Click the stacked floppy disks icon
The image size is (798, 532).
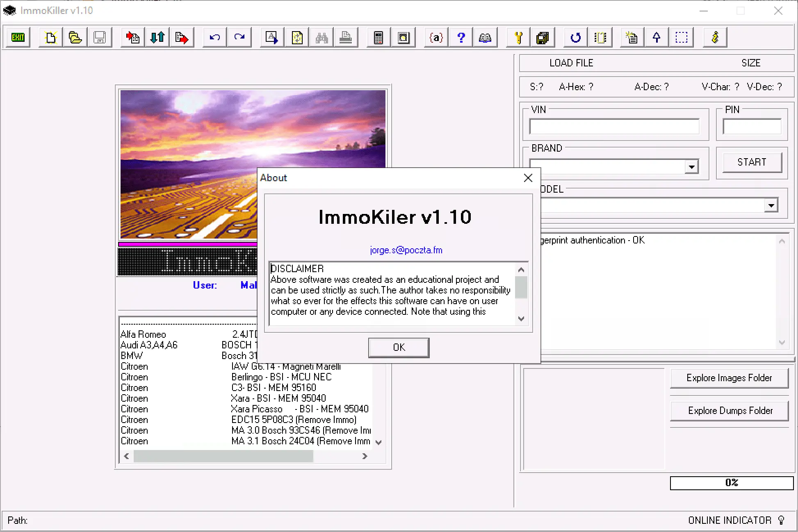543,38
